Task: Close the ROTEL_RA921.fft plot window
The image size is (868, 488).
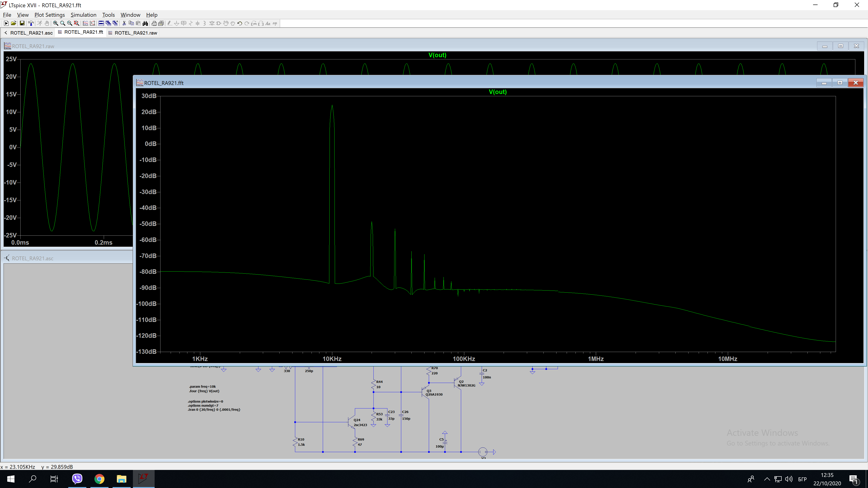Action: tap(856, 83)
